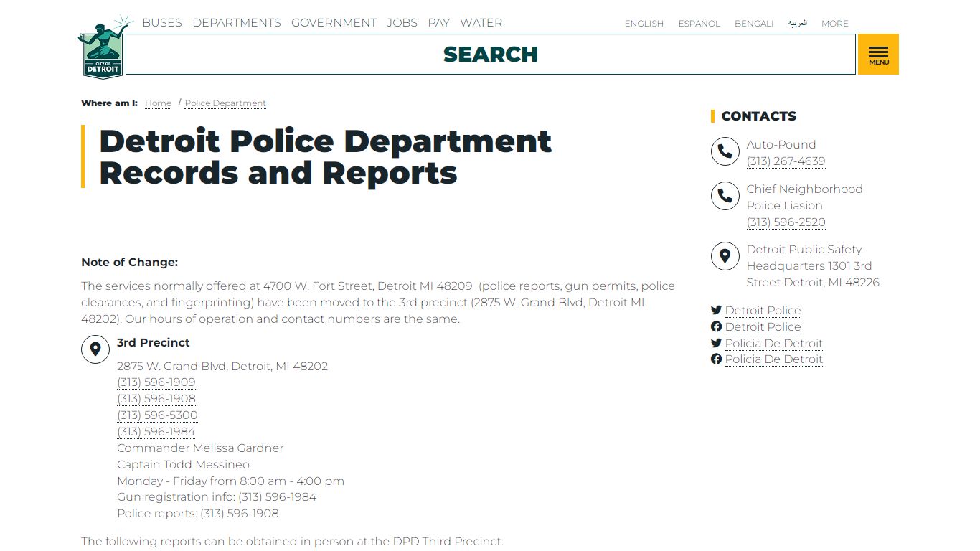Select the address 2875 W. Grand Blvd line
The image size is (980, 551).
tap(222, 367)
